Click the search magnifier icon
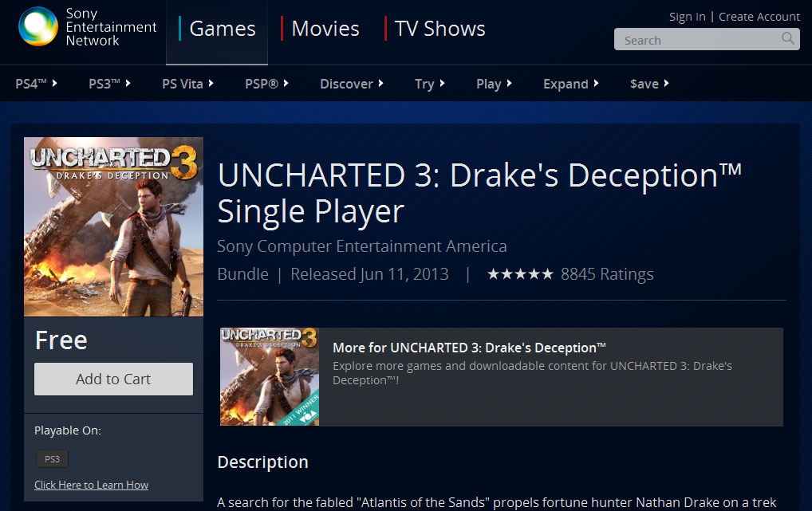Viewport: 812px width, 511px height. pos(787,38)
